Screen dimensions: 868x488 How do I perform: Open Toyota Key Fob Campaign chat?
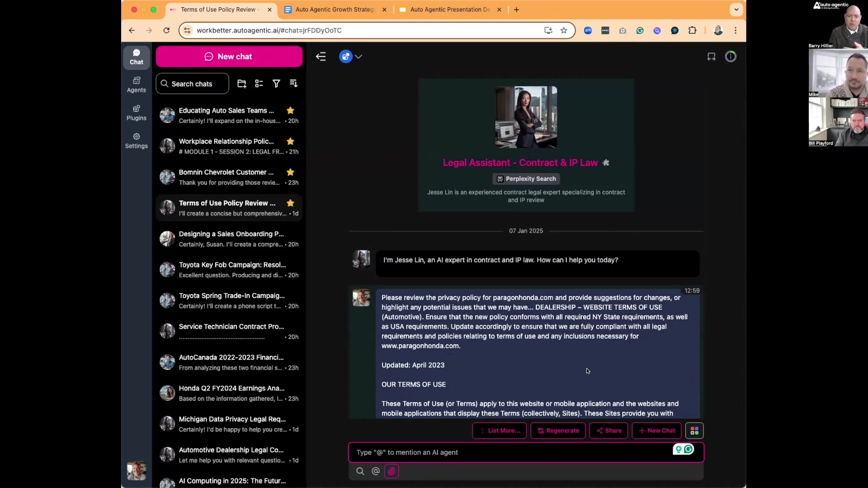click(x=229, y=270)
